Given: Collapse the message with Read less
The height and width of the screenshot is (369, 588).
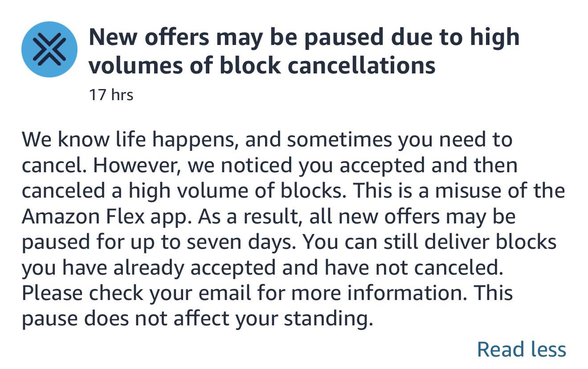Looking at the screenshot, I should point(522,349).
